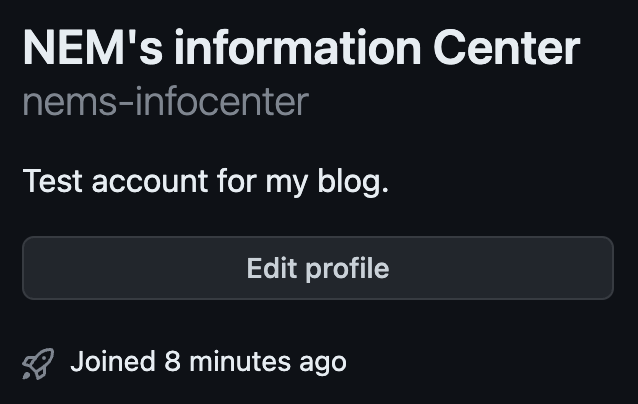Click the rocket icon beside Joined text
Screen dimensions: 638x404
(x=38, y=363)
